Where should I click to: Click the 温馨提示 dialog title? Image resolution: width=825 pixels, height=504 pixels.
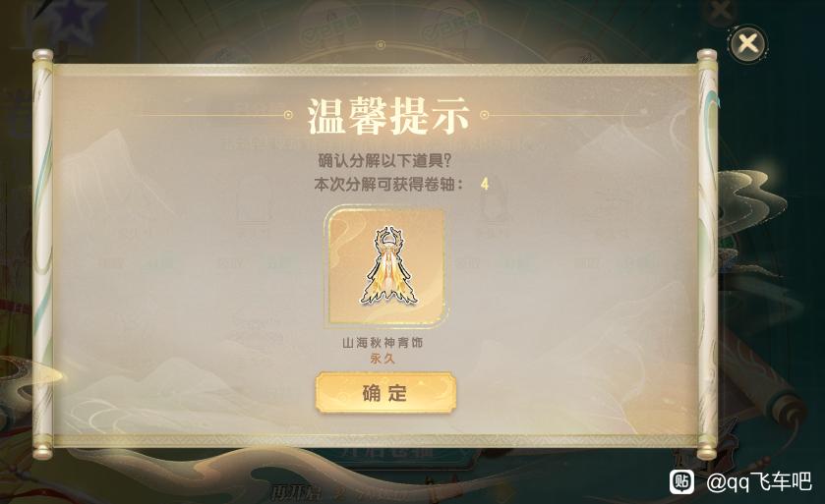(x=387, y=115)
